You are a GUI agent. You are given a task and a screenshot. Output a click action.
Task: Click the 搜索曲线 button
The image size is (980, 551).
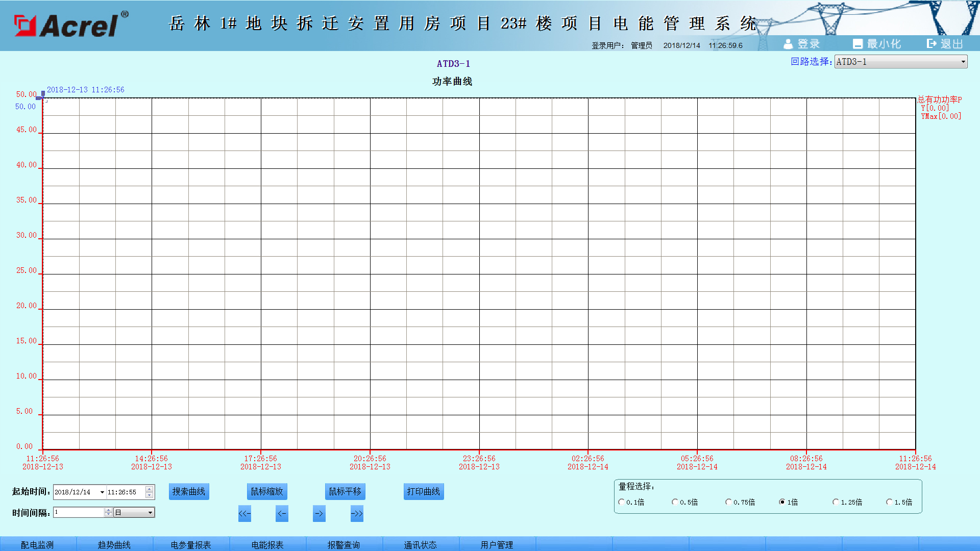click(x=189, y=492)
